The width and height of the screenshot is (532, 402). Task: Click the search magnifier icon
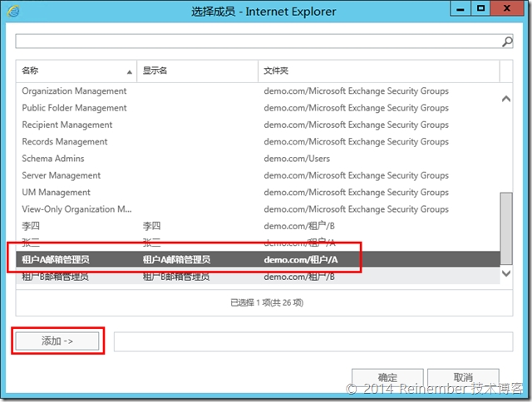[x=507, y=42]
